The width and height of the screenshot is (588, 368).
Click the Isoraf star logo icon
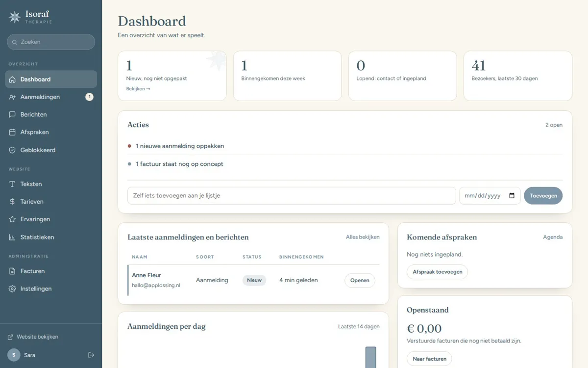click(x=15, y=17)
